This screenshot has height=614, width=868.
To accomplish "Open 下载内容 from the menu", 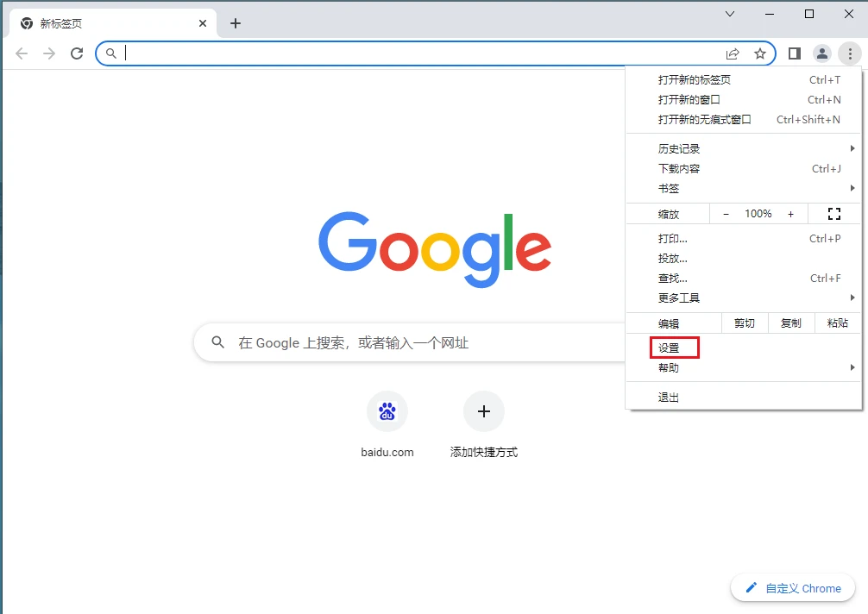I will point(744,169).
